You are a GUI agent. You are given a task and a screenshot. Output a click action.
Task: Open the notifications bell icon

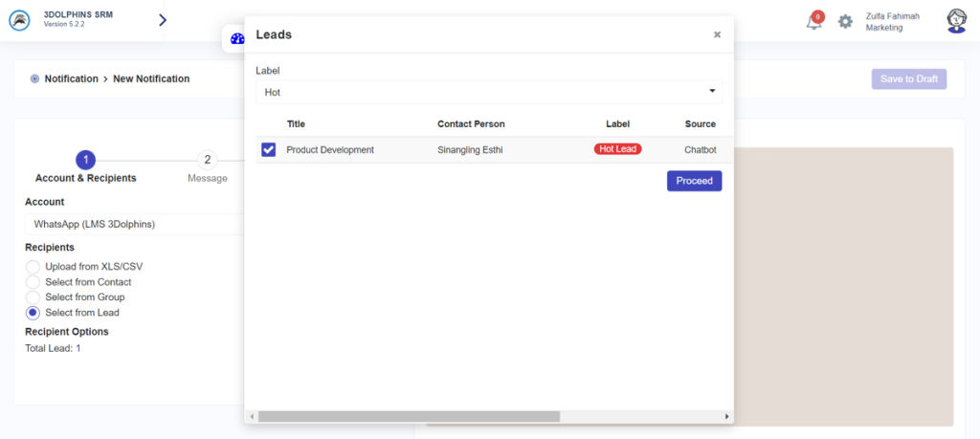click(x=813, y=21)
